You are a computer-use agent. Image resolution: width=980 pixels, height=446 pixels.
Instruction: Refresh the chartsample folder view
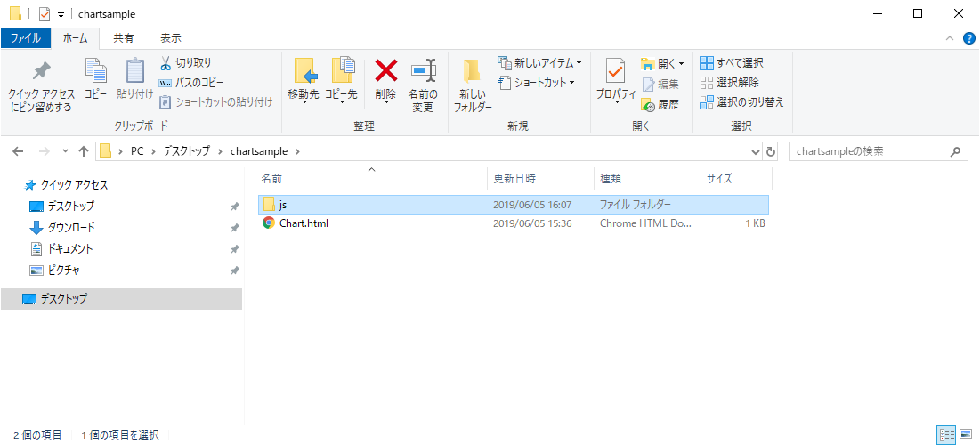pos(771,151)
